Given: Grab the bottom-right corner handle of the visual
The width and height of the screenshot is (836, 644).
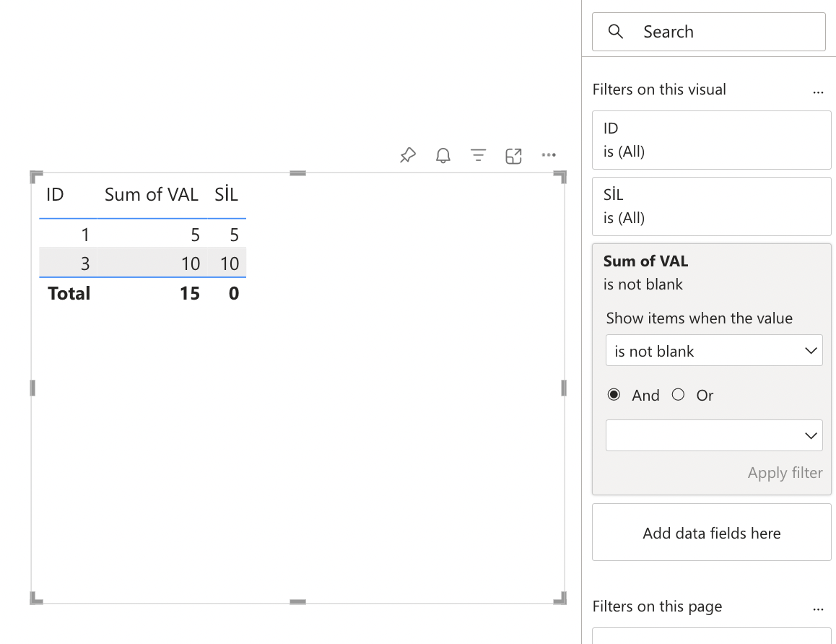Looking at the screenshot, I should 560,598.
